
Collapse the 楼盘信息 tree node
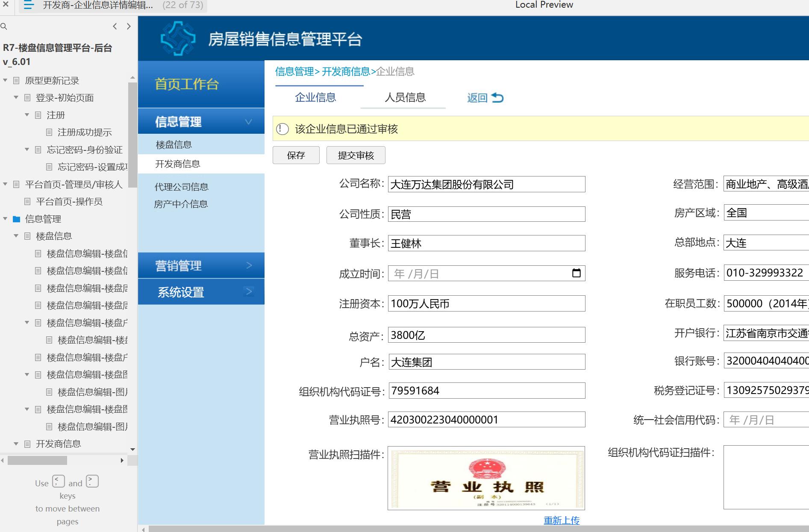[16, 236]
